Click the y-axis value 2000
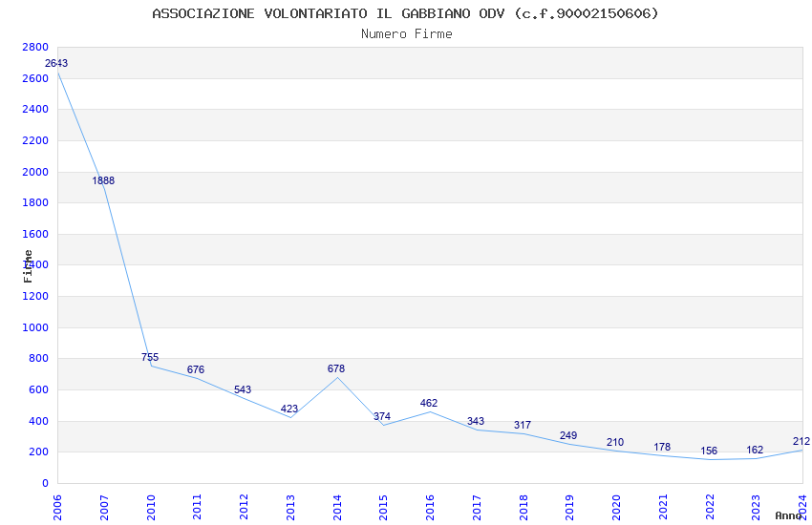812x525 pixels. pos(35,172)
